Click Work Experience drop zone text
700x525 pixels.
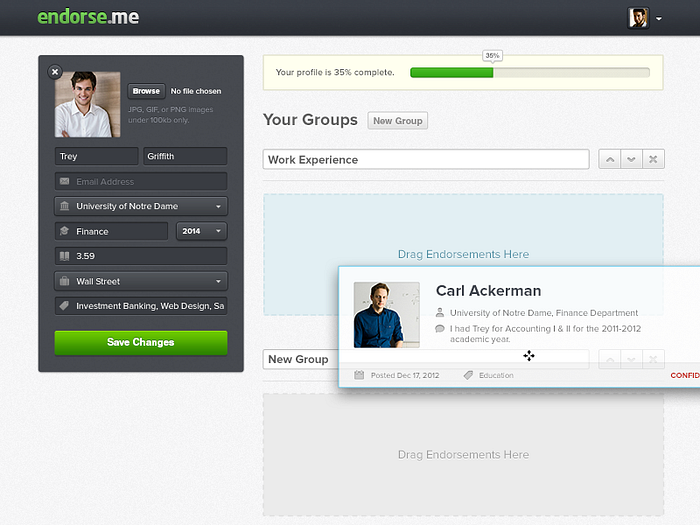pos(463,254)
